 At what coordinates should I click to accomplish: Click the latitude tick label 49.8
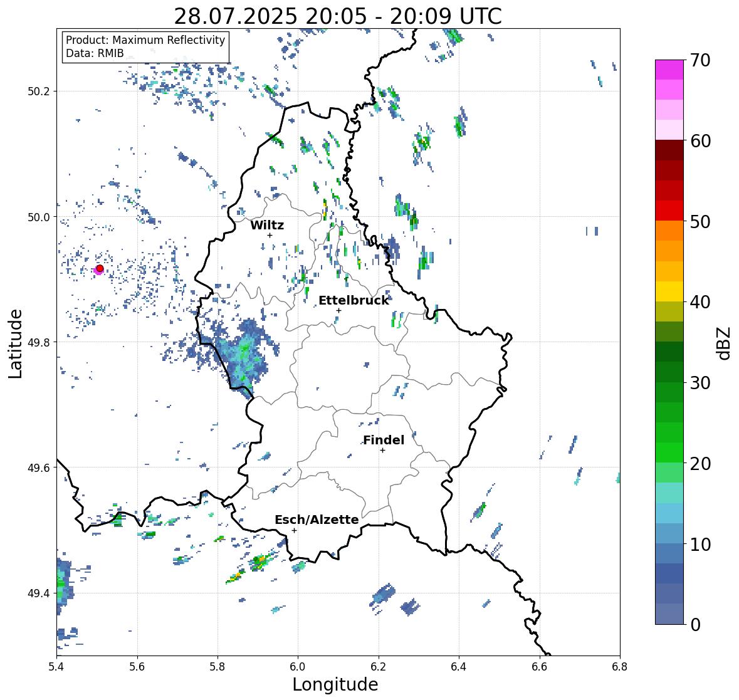[x=39, y=342]
